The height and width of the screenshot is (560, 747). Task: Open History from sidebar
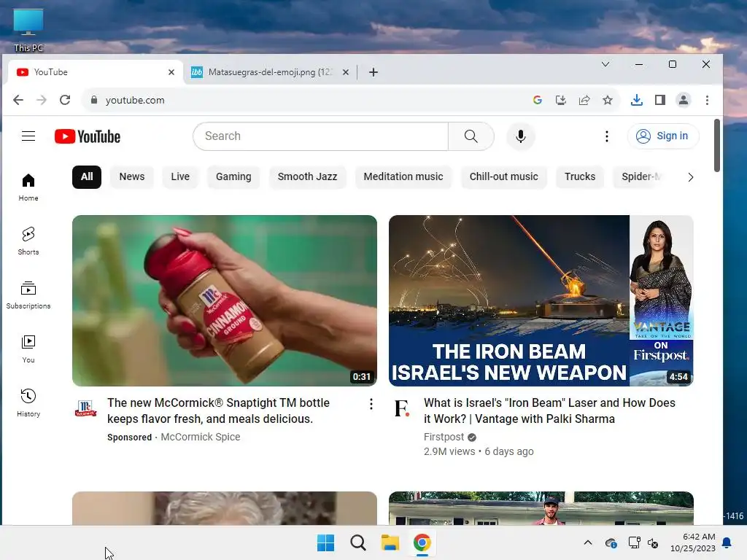28,402
